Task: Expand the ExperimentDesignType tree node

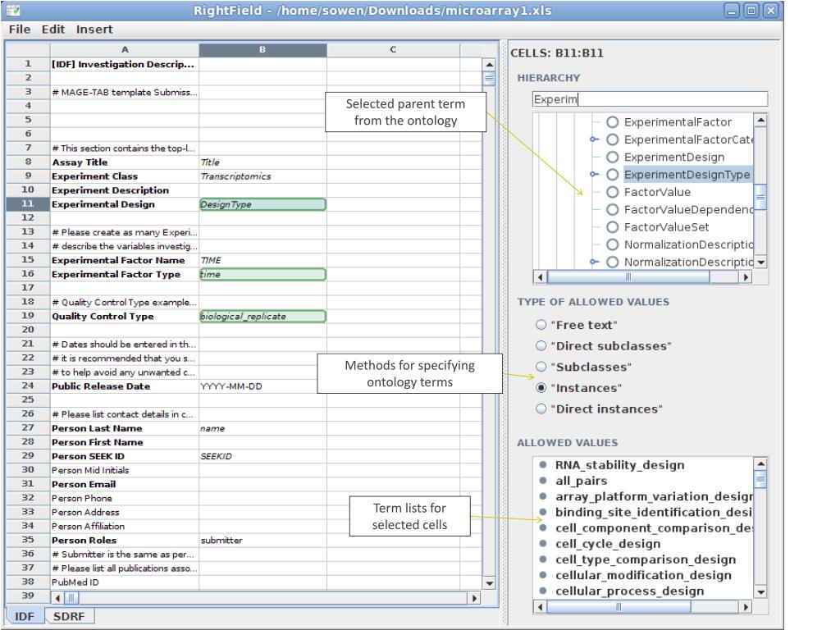Action: coord(594,174)
